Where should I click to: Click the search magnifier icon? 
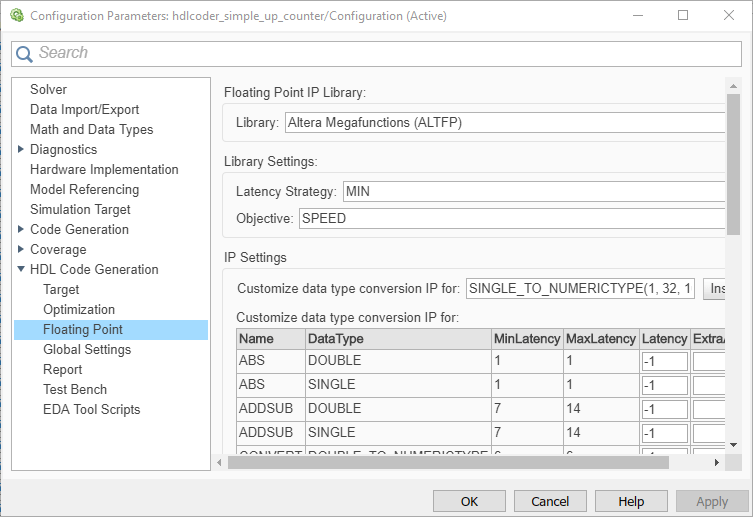(25, 54)
